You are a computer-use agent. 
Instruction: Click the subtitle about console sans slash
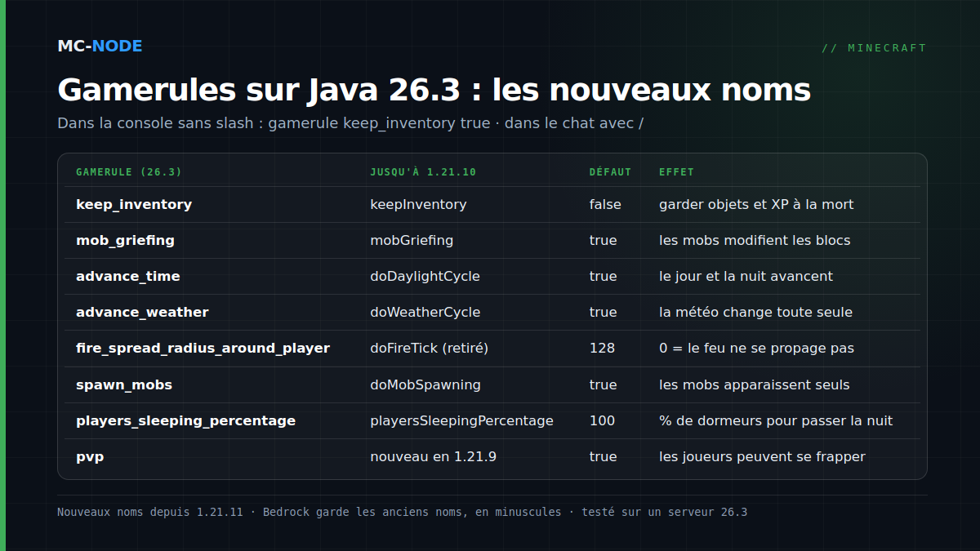click(x=350, y=123)
